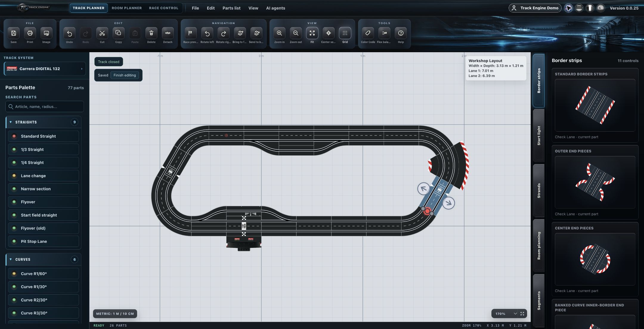Open the Color Code tool
644x329 pixels.
[368, 33]
